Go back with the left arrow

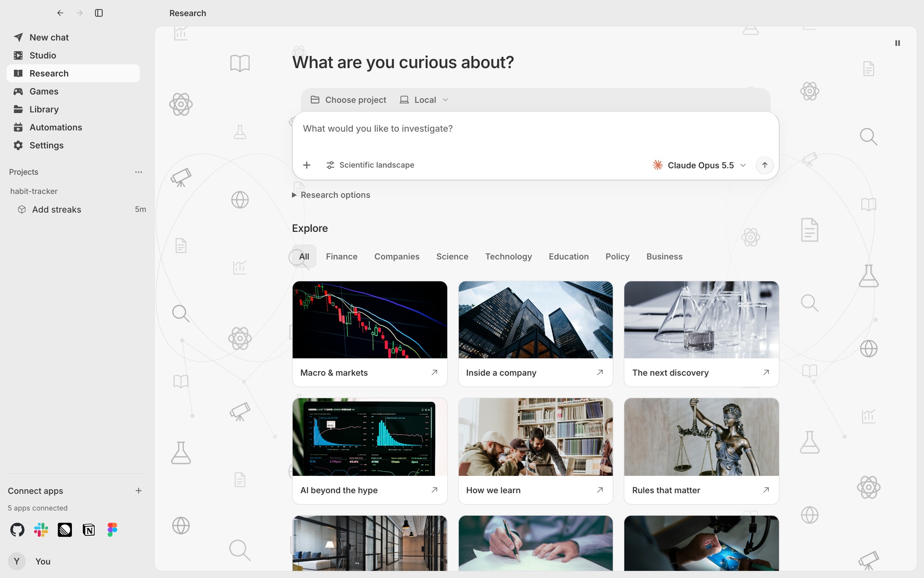[60, 13]
